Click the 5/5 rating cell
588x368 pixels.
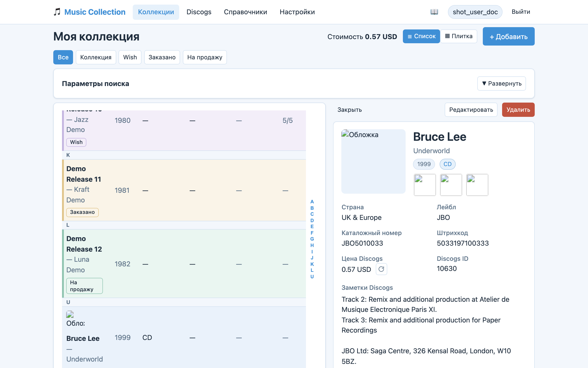[x=287, y=121]
